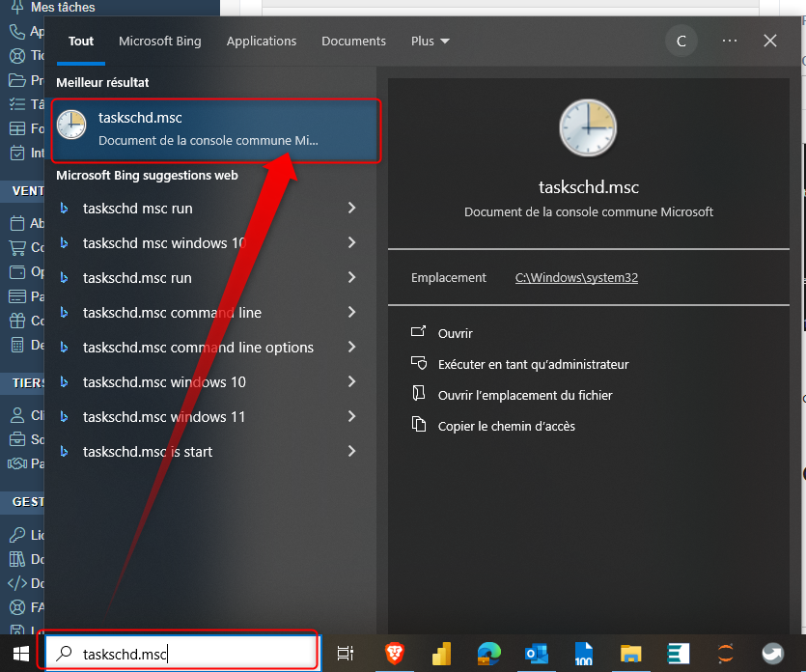Switch to the Microsoft Bing tab
Viewport: 806px width, 672px height.
(160, 42)
